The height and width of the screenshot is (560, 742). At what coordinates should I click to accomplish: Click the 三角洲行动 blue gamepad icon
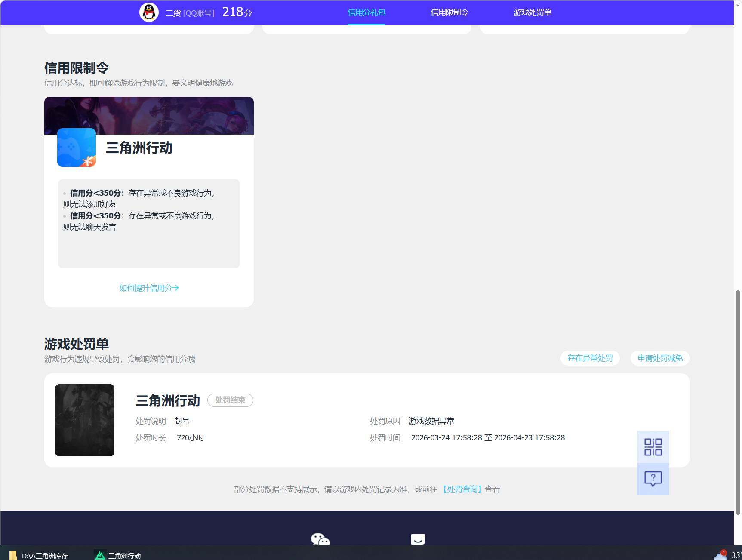pyautogui.click(x=77, y=148)
